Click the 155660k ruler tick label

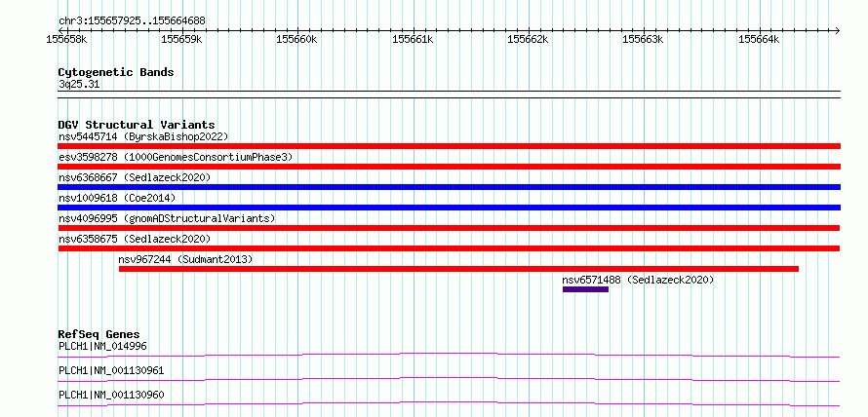[x=297, y=39]
